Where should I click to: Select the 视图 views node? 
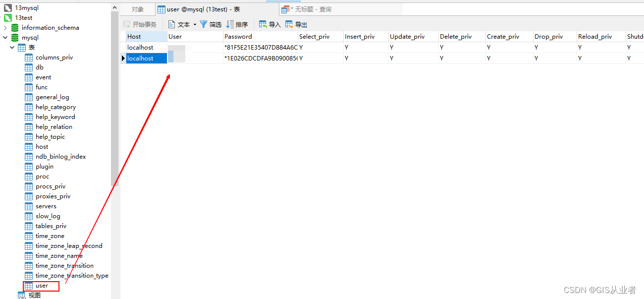[35, 296]
